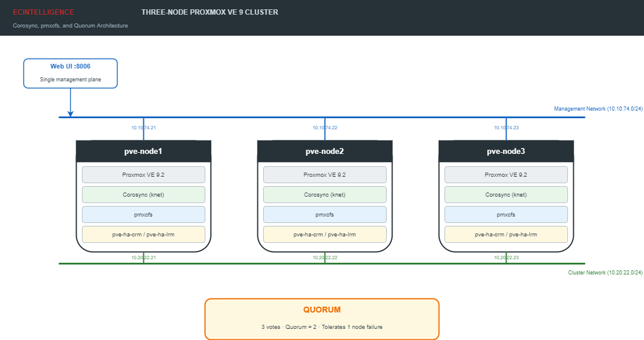Click the pmxcfs box in pve-node2

325,215
